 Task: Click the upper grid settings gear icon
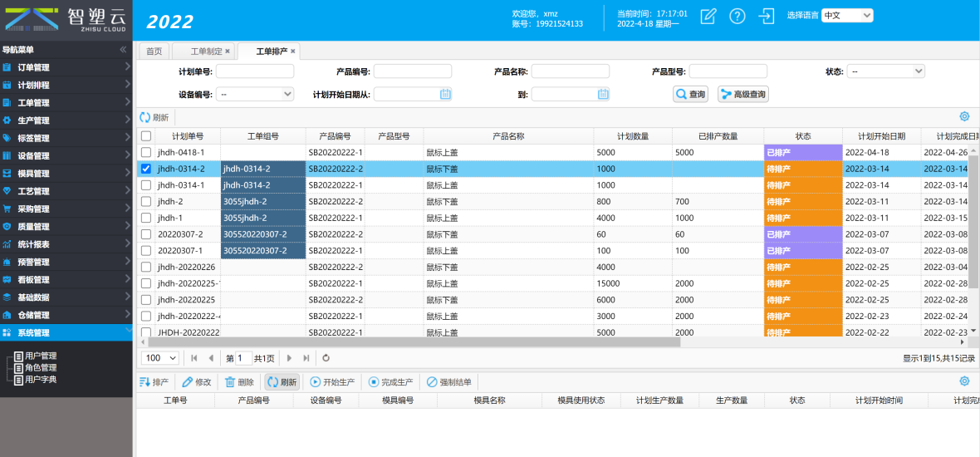[x=964, y=117]
